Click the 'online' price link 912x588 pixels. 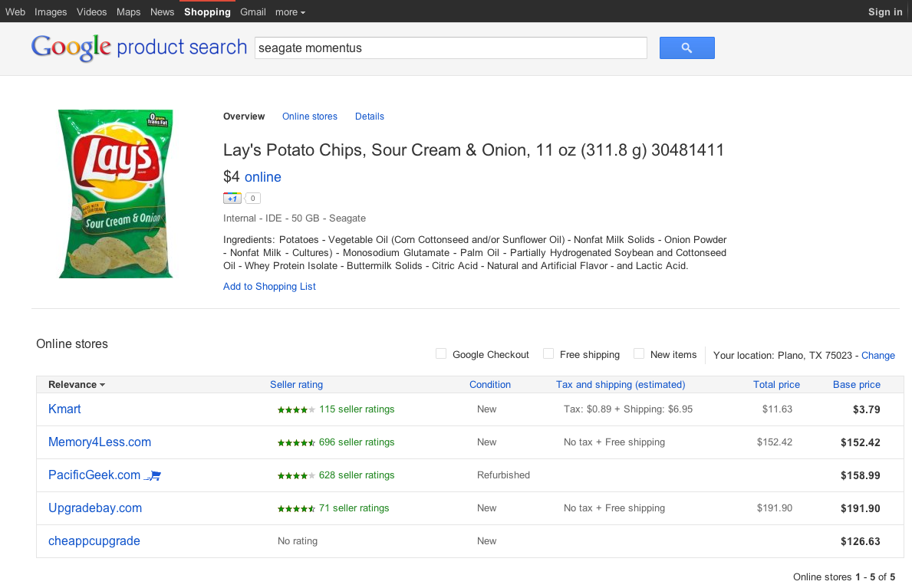(263, 177)
